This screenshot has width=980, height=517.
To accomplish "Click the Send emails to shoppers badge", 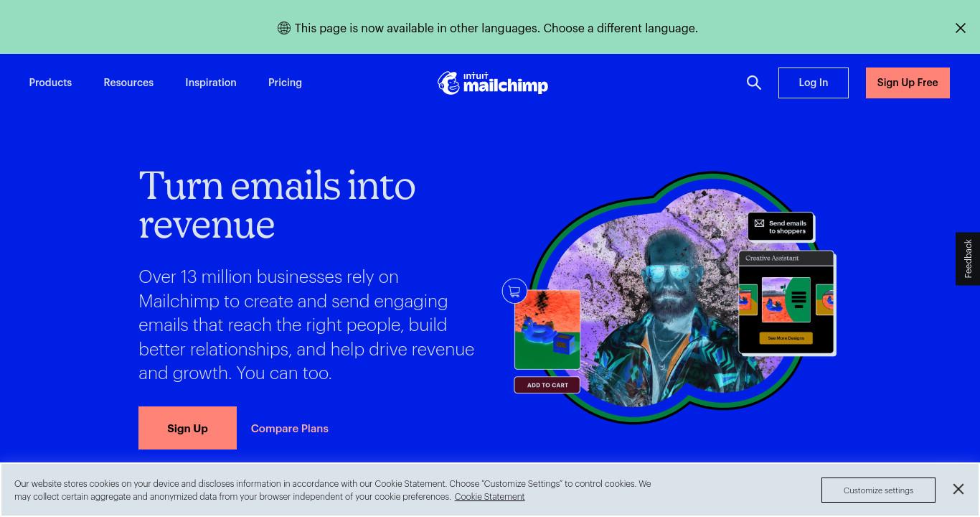I will [x=781, y=227].
